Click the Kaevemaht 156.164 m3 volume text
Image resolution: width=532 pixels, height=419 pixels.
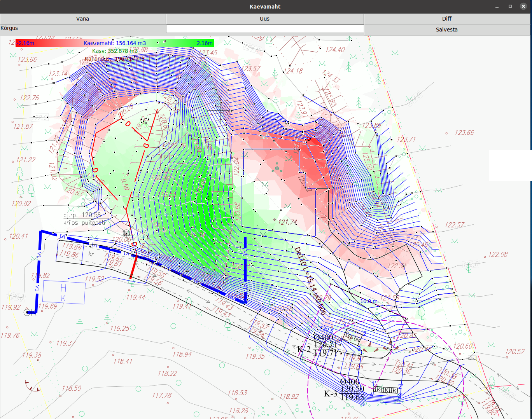pos(115,43)
